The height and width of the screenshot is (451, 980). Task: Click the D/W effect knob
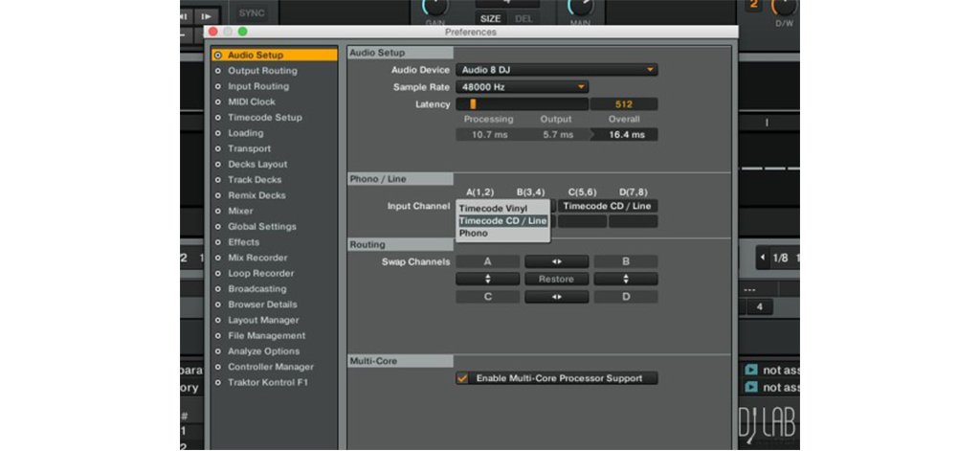tap(783, 8)
